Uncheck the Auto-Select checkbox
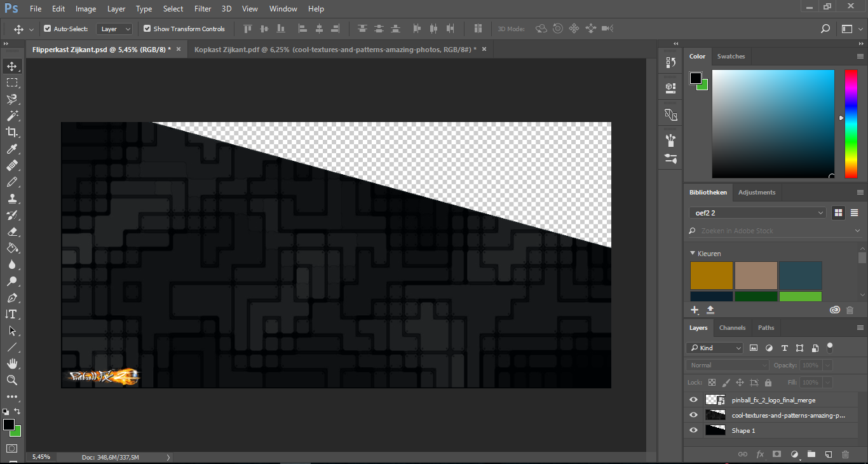 [47, 29]
